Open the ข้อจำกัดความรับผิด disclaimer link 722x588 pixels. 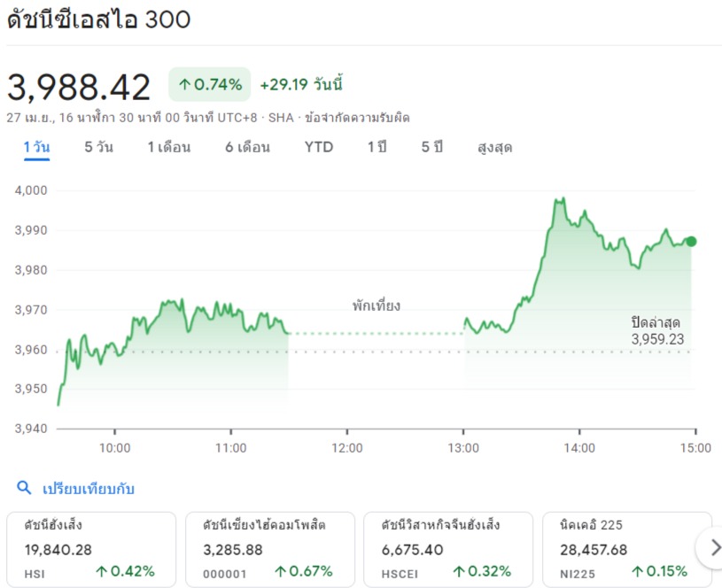(357, 118)
